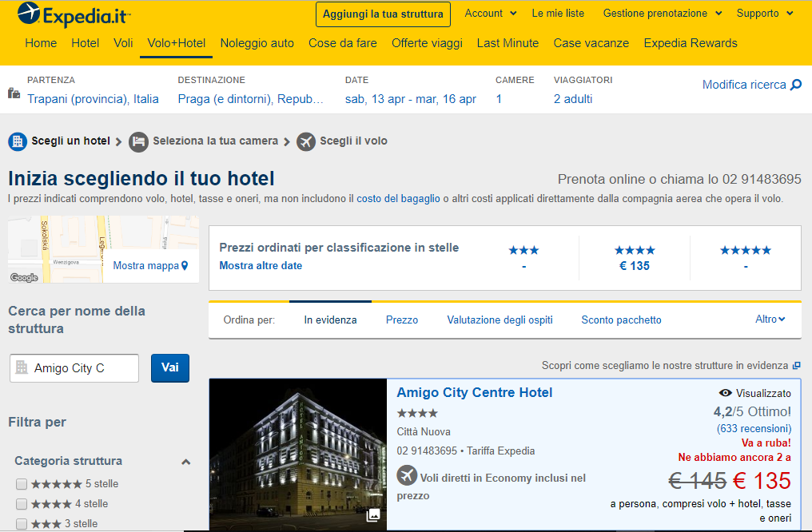The height and width of the screenshot is (532, 812).
Task: Click the hotel building step icon
Action: click(18, 141)
